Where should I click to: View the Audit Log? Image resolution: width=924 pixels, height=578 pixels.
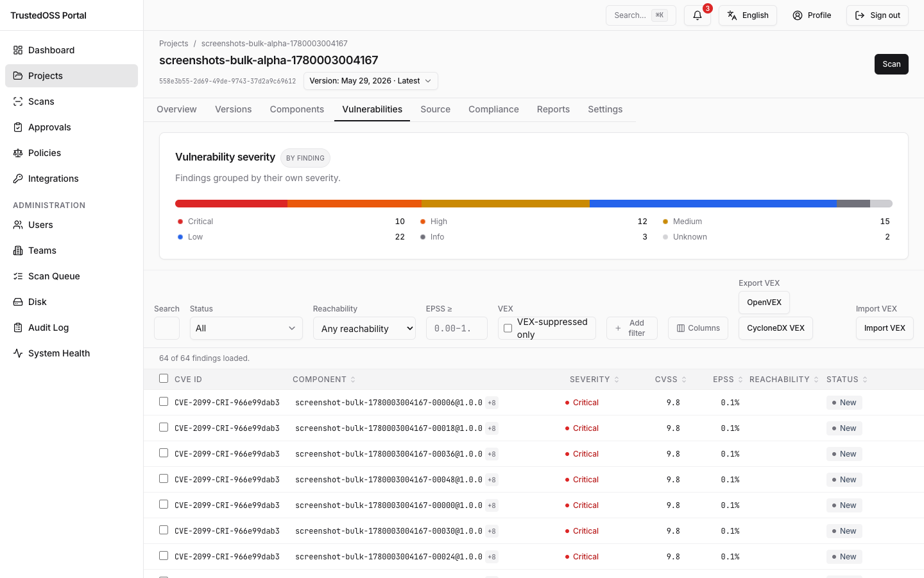point(71,328)
